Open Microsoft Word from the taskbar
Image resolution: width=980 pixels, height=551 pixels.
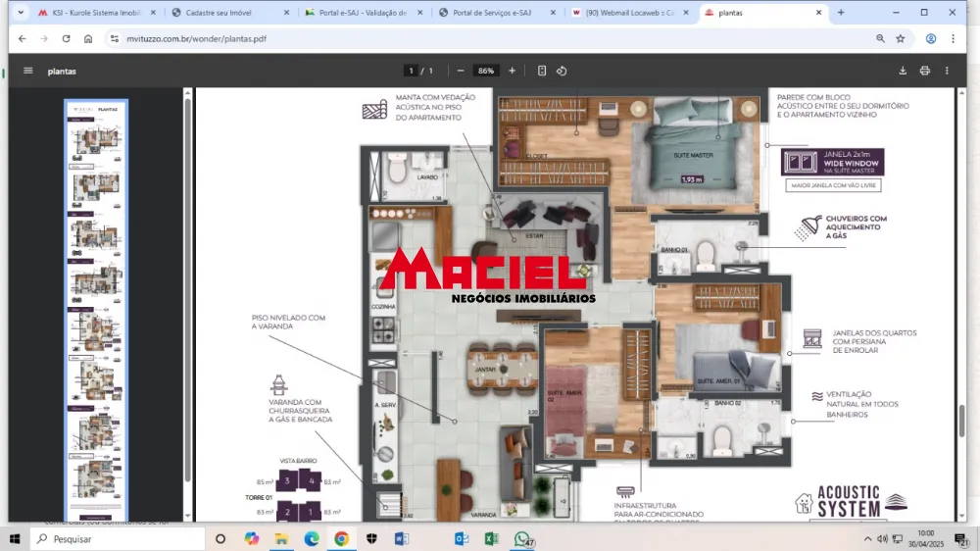coord(402,538)
